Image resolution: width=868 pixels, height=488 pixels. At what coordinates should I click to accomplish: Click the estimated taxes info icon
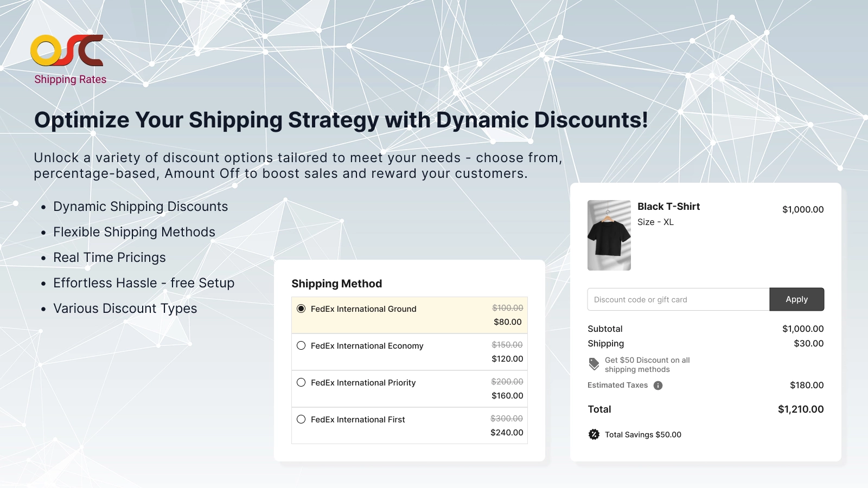tap(658, 386)
